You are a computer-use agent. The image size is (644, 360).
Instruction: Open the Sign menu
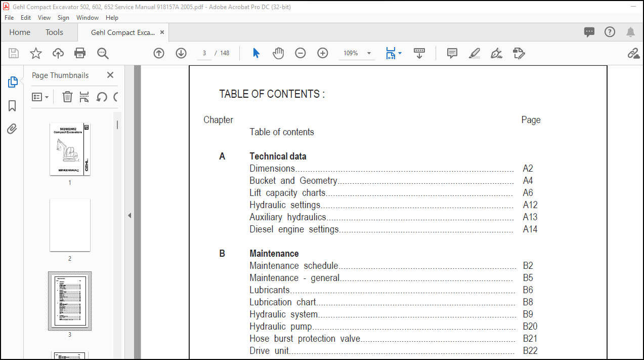63,17
